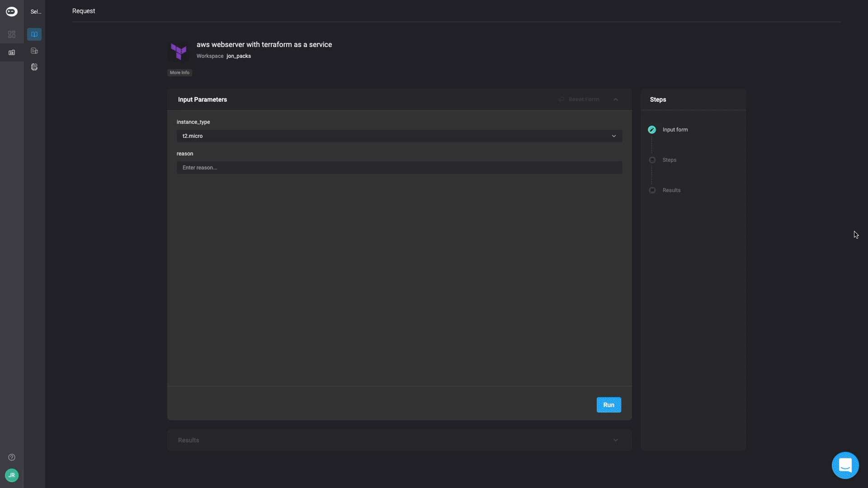Open the document list icon in sub-sidebar
The image size is (868, 488).
[34, 51]
